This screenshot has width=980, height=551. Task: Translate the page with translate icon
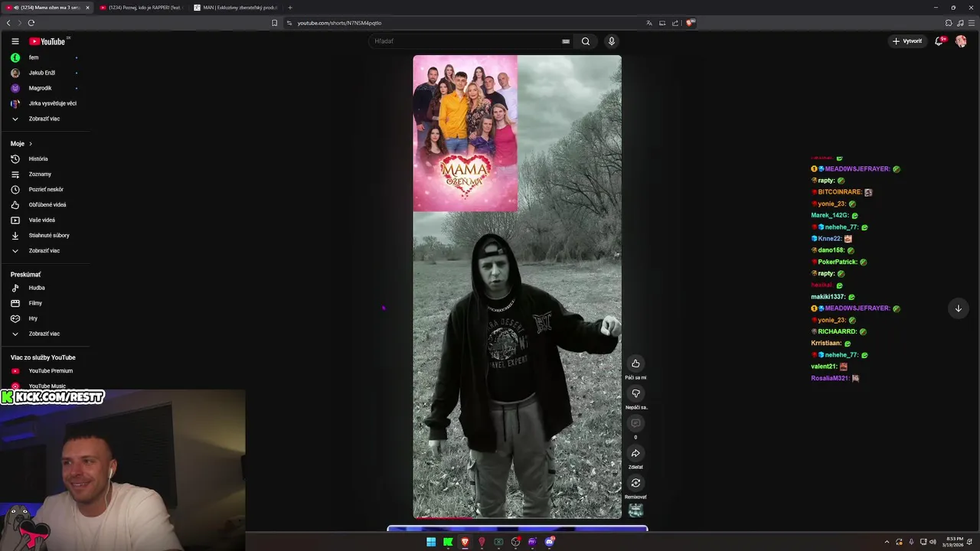[x=649, y=23]
